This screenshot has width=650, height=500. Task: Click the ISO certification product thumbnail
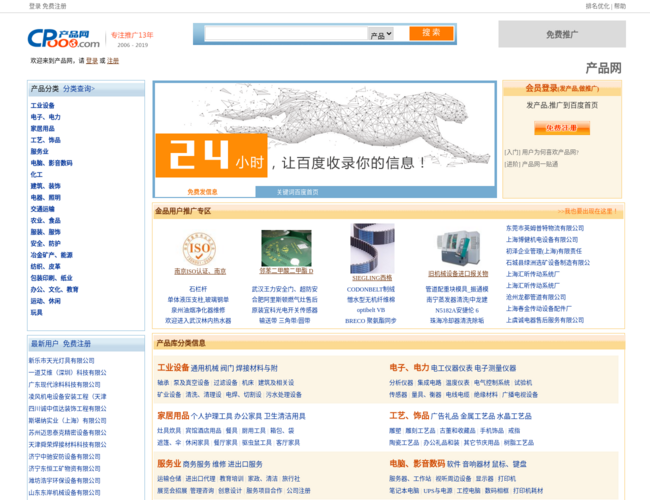point(199,248)
